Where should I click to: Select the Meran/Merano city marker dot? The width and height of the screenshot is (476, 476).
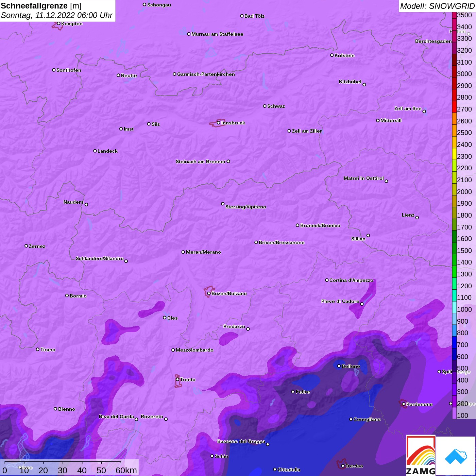[183, 252]
